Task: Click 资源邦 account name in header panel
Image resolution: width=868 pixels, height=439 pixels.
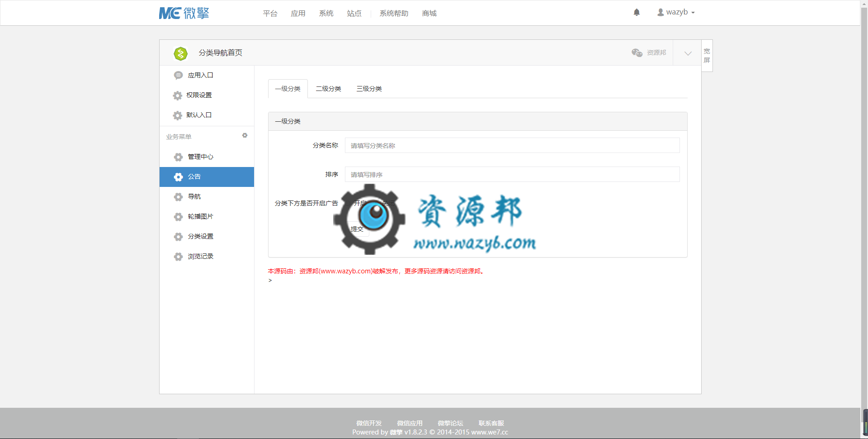Action: (x=656, y=52)
